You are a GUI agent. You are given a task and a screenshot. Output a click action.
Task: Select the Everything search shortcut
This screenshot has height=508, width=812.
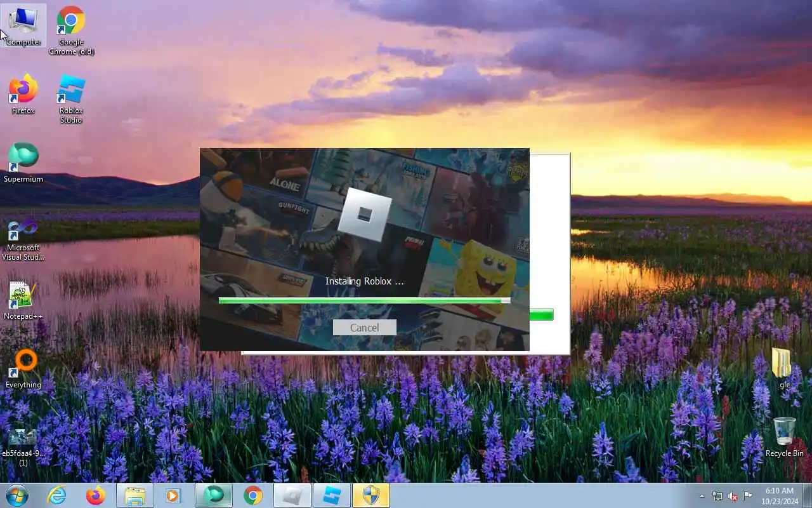[x=23, y=368]
